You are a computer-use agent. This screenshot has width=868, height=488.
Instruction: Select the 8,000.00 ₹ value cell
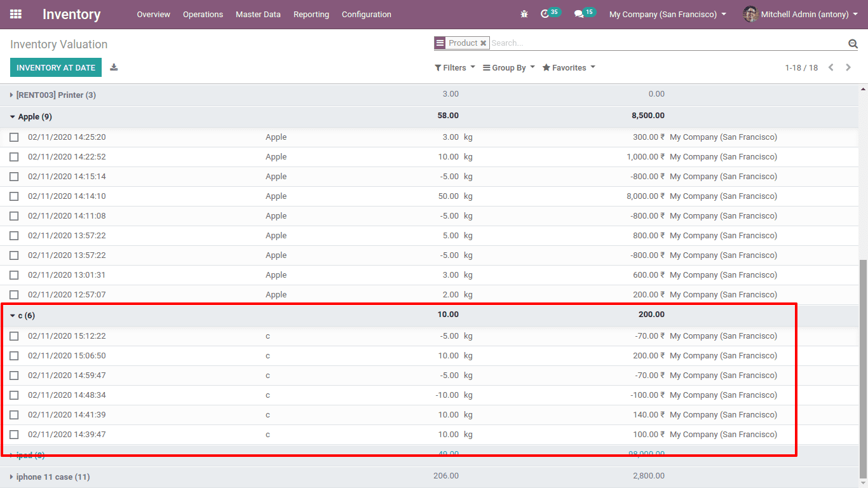click(646, 196)
